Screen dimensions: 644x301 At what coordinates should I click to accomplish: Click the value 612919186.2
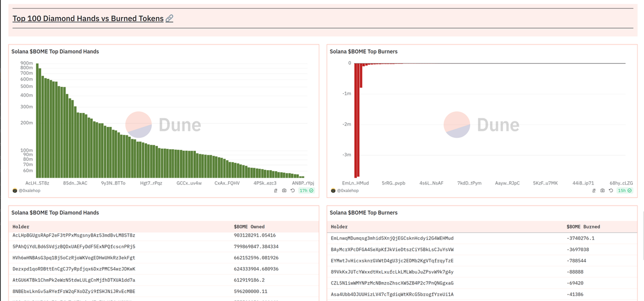pos(249,280)
